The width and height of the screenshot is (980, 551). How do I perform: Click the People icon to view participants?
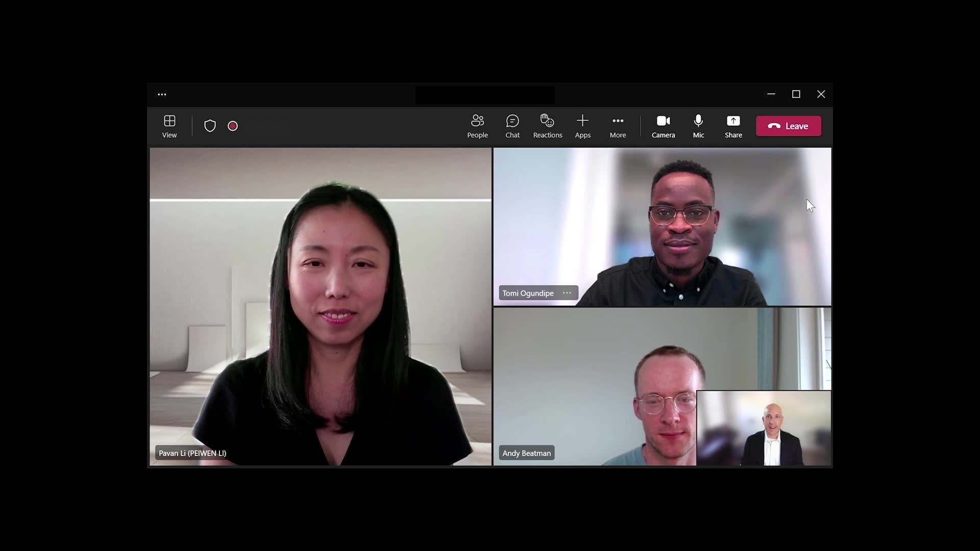point(477,126)
